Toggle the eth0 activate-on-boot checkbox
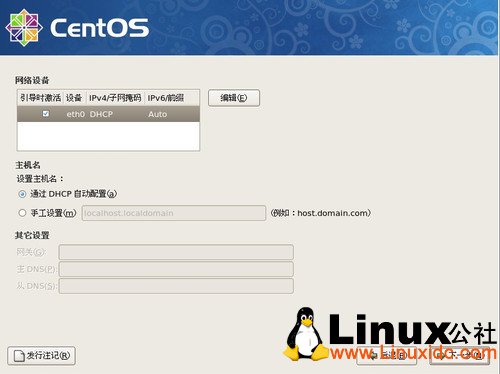 (46, 114)
